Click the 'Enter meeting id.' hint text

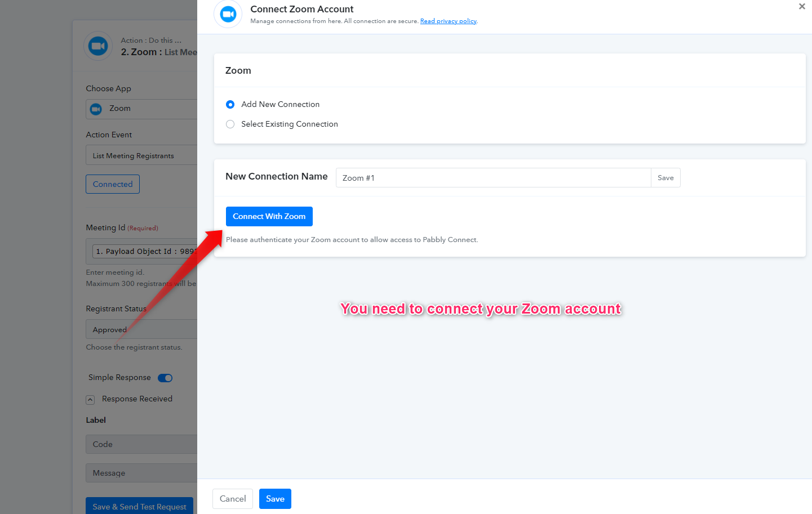coord(115,272)
